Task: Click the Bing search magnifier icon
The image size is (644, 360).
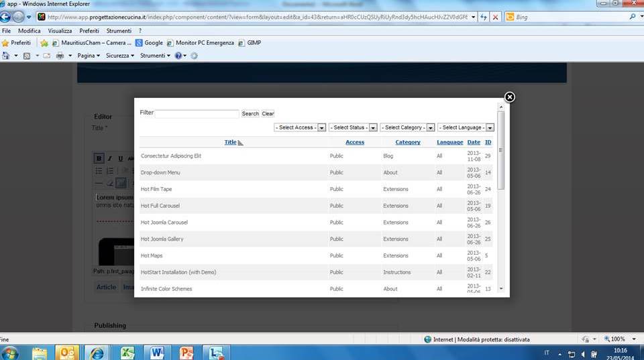Action: (x=633, y=17)
